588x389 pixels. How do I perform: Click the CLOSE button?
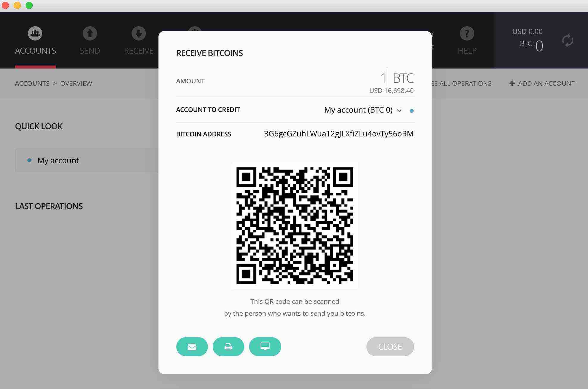tap(390, 346)
